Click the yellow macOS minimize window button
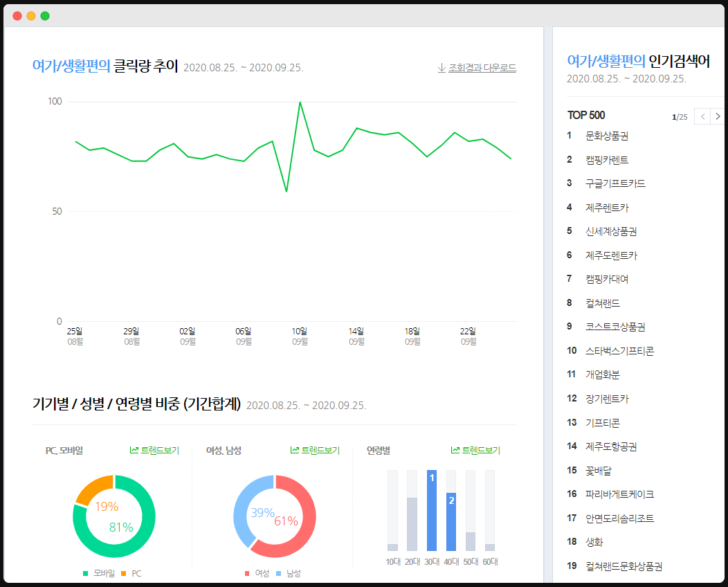 coord(31,16)
